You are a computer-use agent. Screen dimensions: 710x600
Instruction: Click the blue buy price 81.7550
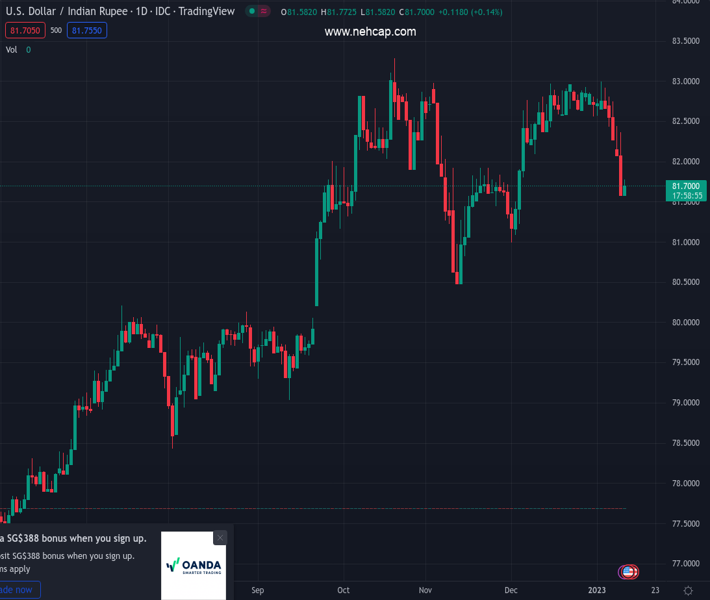point(87,31)
